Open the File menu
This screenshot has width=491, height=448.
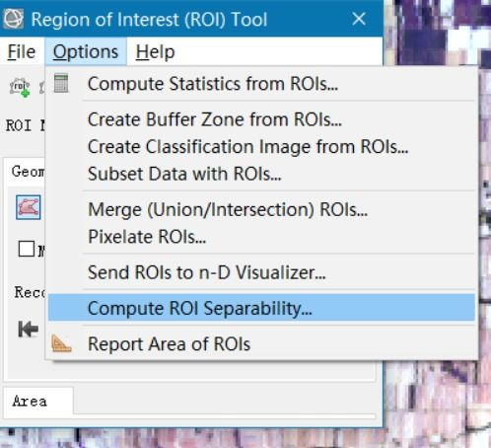point(22,52)
